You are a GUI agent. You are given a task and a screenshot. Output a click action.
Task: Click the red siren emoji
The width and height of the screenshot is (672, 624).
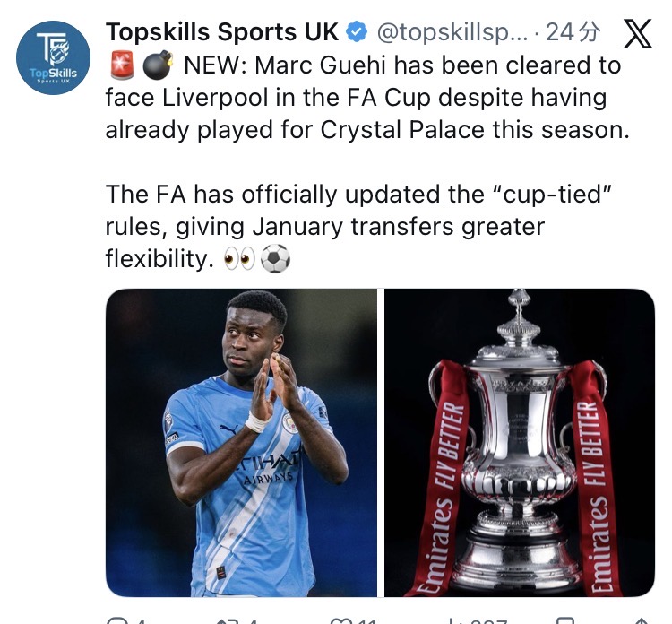(x=122, y=65)
